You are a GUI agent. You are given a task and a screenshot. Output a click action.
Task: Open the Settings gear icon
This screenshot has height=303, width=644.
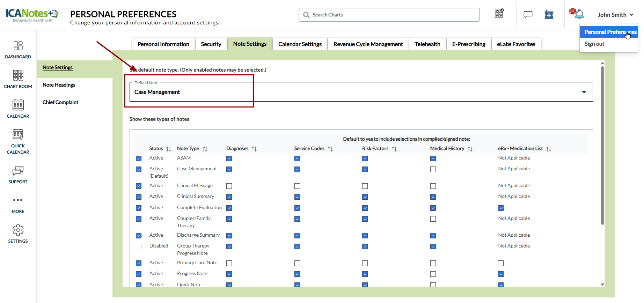[18, 230]
